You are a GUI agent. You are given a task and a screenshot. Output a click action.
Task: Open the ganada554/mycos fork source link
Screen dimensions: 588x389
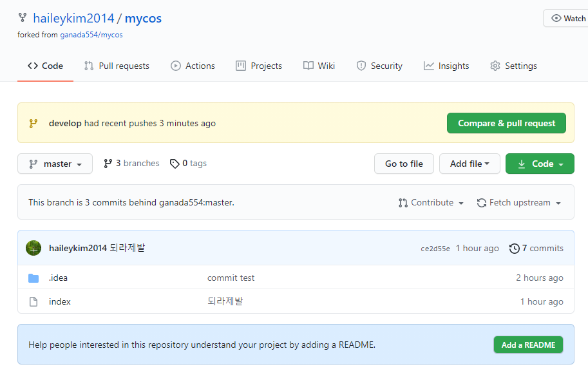[x=91, y=35]
